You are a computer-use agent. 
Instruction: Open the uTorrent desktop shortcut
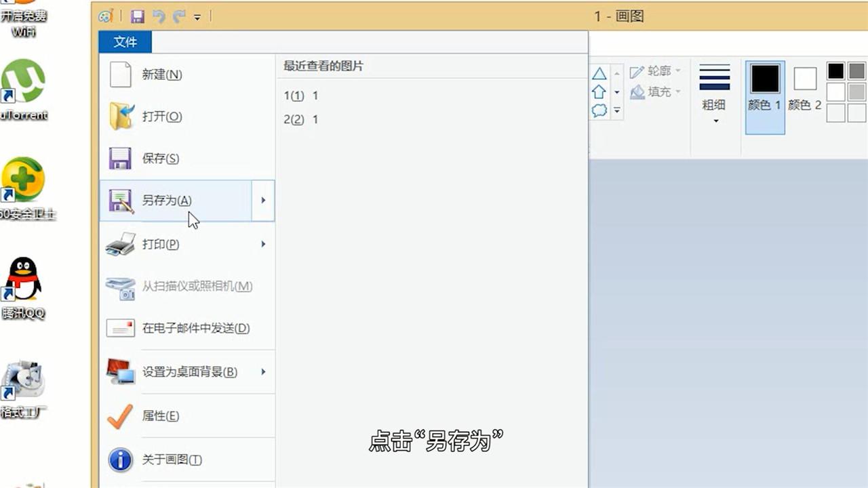(x=24, y=90)
